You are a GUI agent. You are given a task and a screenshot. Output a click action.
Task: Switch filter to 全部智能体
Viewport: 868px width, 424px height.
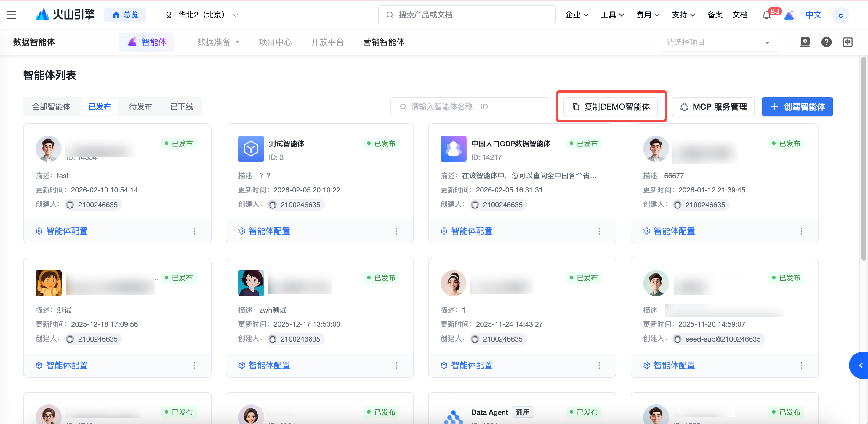pyautogui.click(x=51, y=107)
